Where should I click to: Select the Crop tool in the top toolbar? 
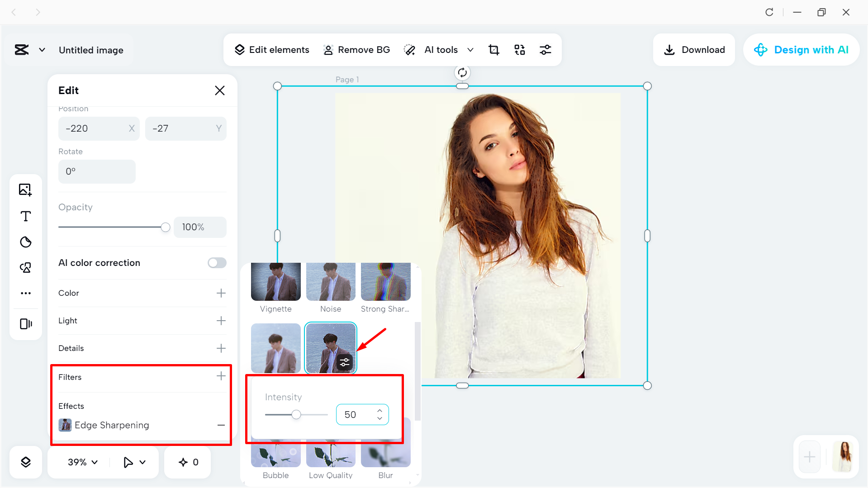pyautogui.click(x=493, y=50)
